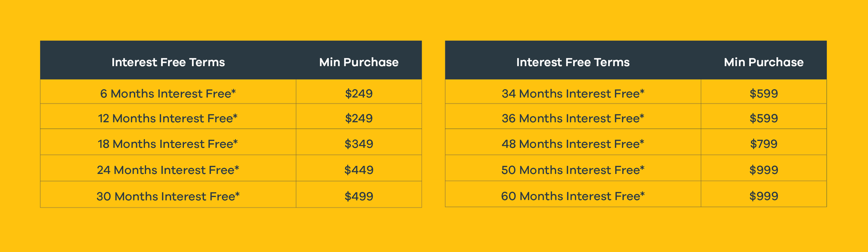
Task: Click the 50 Months Interest Free term
Action: [573, 170]
